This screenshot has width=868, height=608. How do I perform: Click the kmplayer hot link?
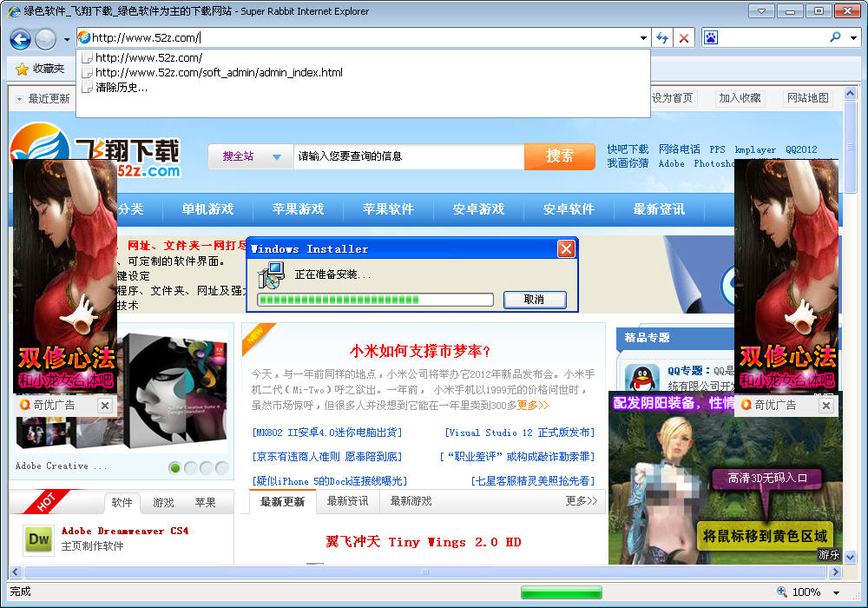(755, 149)
